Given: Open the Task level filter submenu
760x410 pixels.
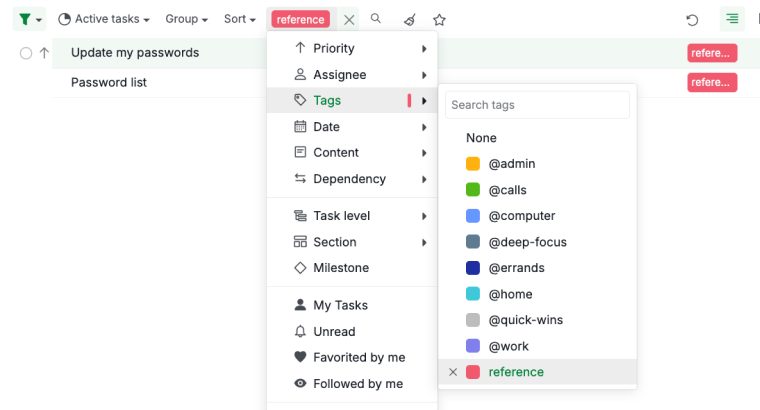Looking at the screenshot, I should tap(352, 216).
